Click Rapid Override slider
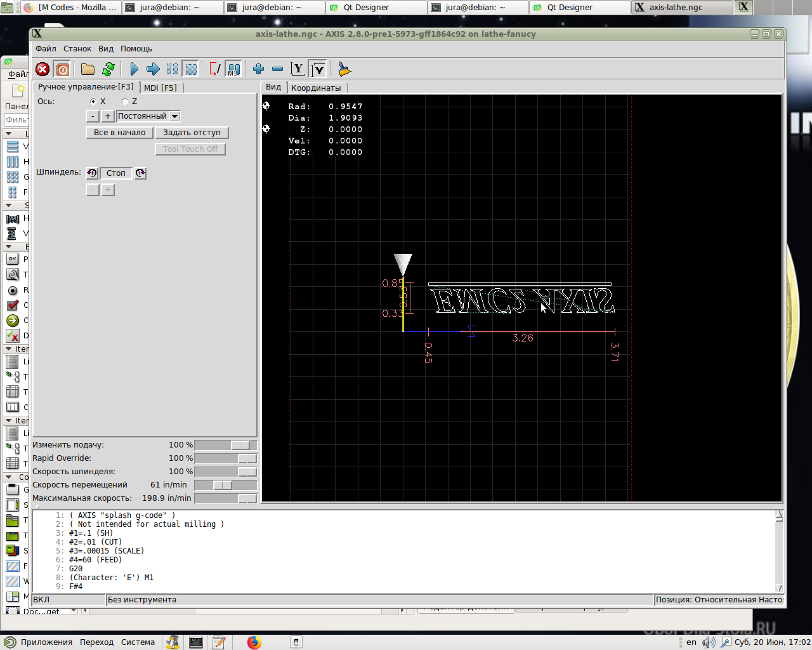812x650 pixels. click(225, 458)
